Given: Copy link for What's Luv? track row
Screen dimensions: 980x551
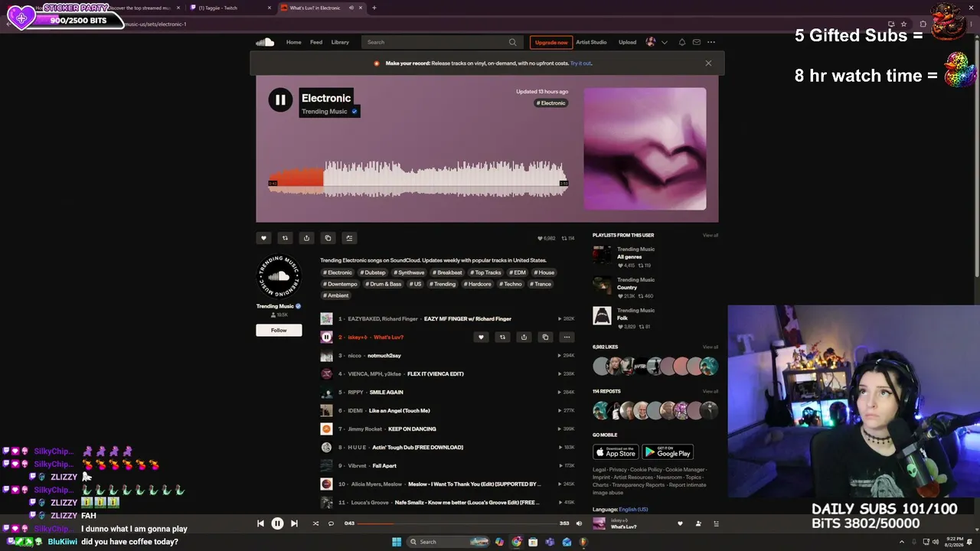Looking at the screenshot, I should coord(545,337).
